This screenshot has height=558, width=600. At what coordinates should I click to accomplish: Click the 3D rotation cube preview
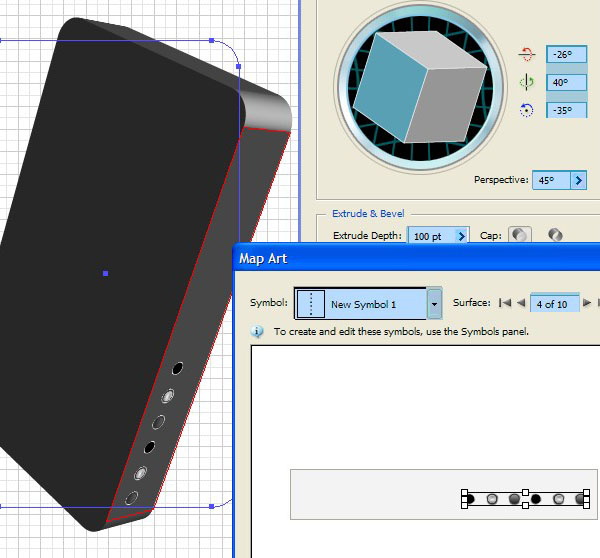pos(420,87)
